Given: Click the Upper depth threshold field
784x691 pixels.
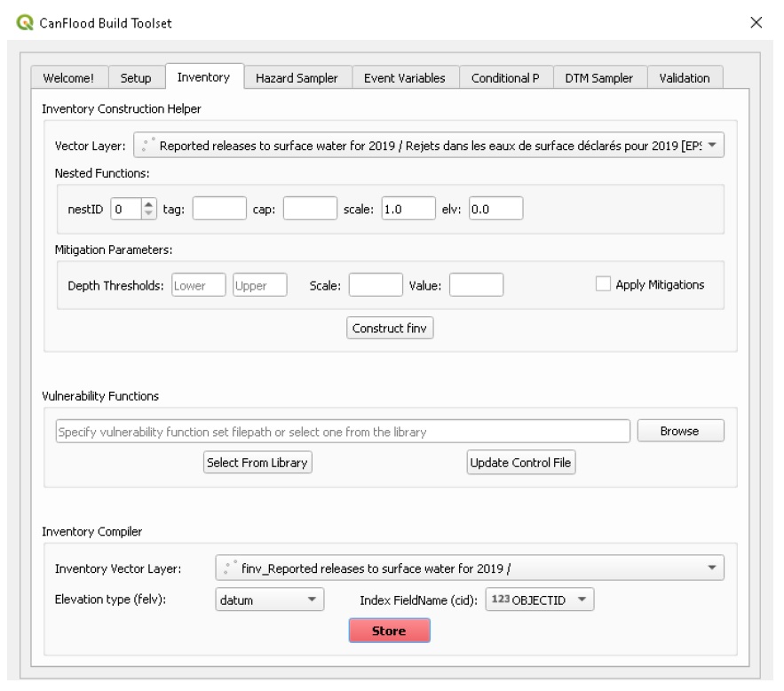Looking at the screenshot, I should point(260,285).
